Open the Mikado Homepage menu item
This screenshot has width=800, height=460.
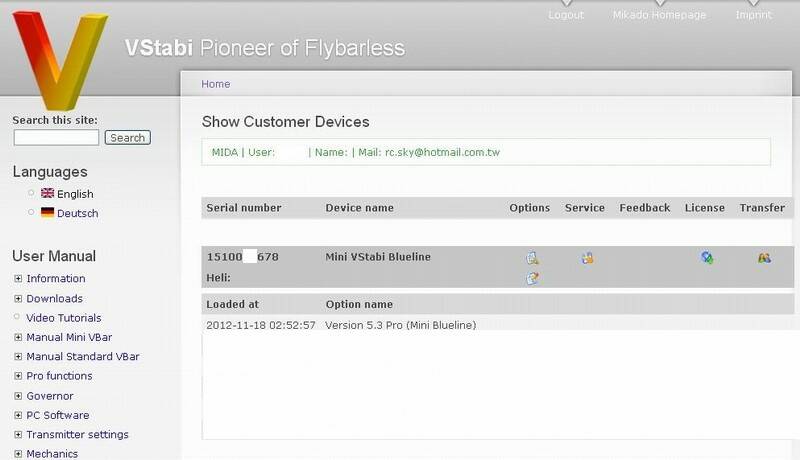pyautogui.click(x=659, y=15)
